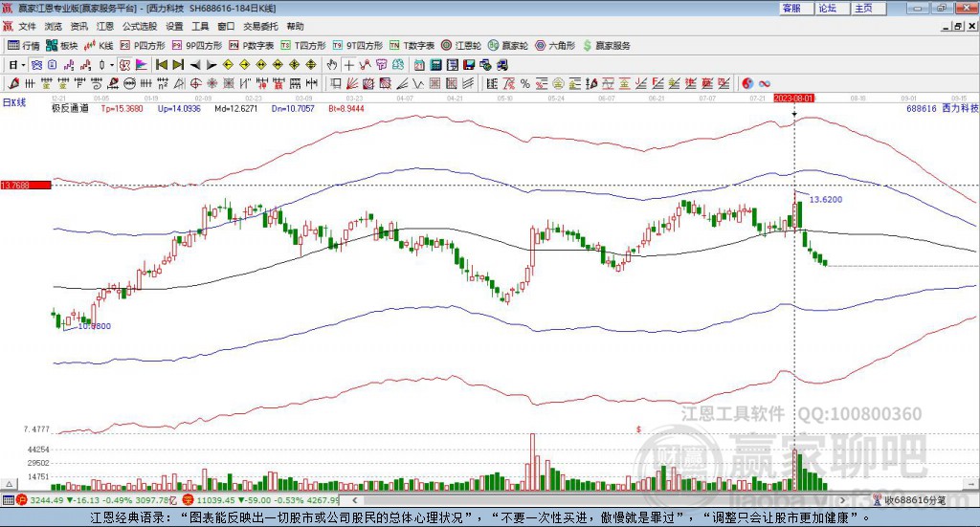The width and height of the screenshot is (980, 527).
Task: Open the 江恩 menu
Action: [105, 26]
